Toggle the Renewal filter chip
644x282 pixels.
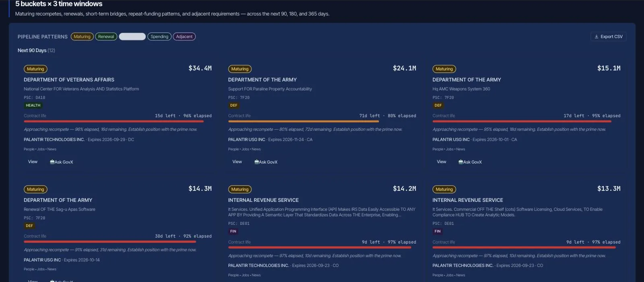point(106,37)
